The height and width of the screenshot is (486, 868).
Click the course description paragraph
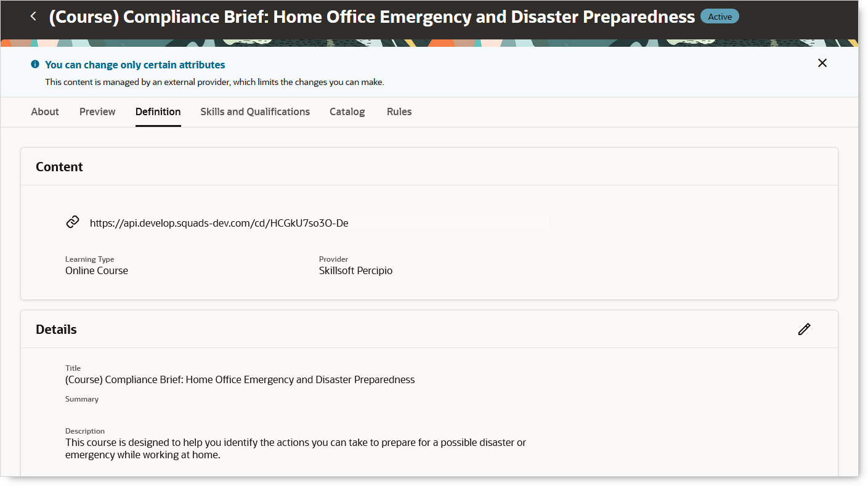296,449
